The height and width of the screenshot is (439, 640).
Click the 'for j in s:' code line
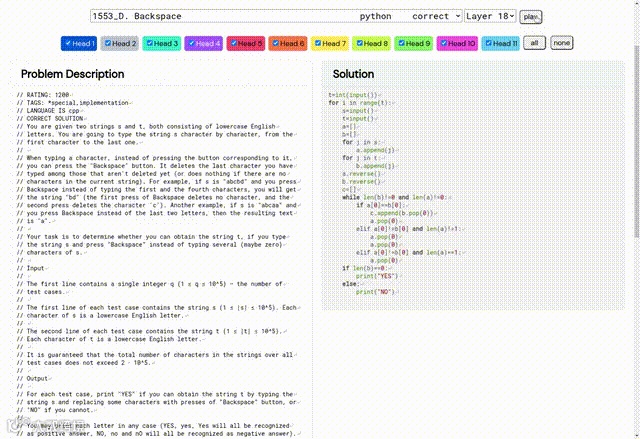pyautogui.click(x=360, y=142)
